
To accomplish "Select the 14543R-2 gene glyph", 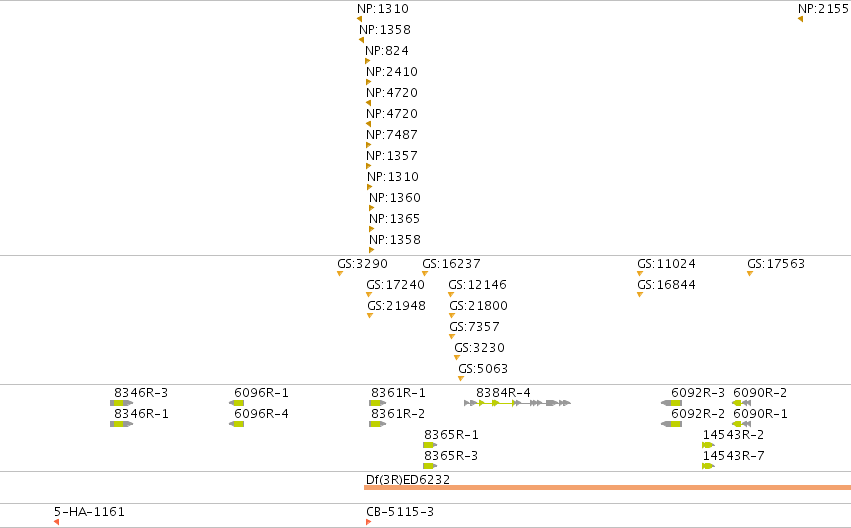I will tap(708, 445).
